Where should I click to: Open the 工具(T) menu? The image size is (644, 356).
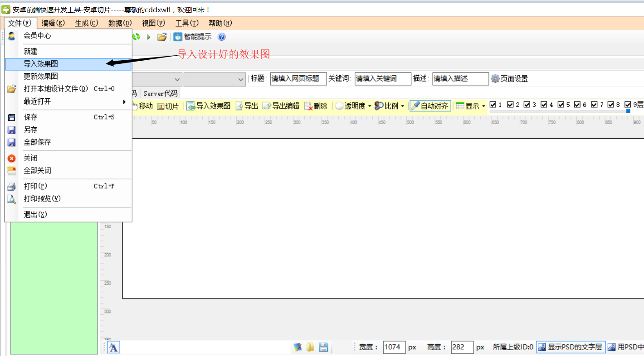187,23
